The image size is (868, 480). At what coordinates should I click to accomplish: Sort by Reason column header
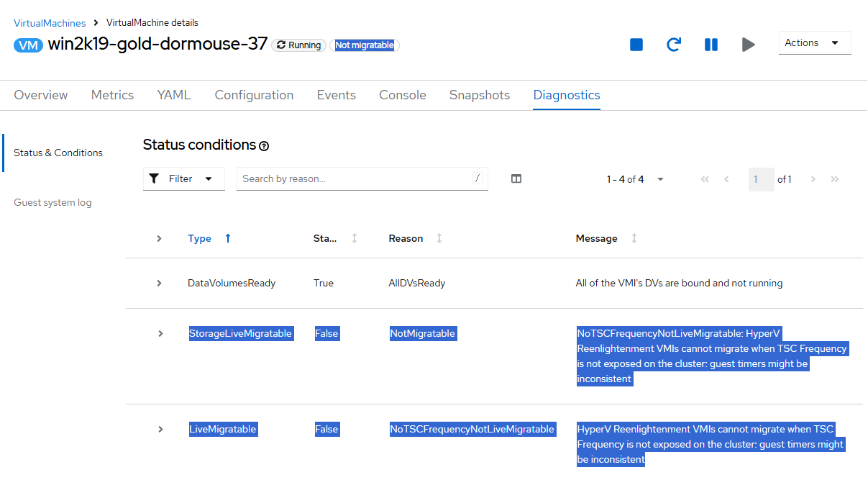[416, 238]
